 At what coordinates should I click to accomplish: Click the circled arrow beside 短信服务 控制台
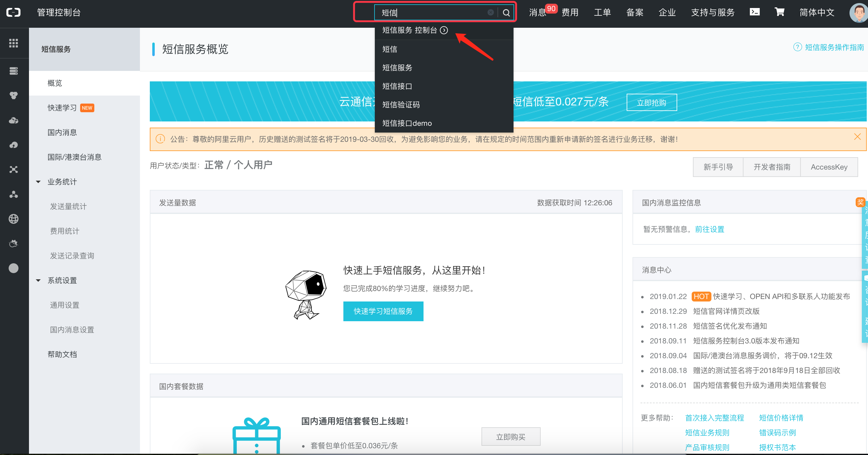tap(444, 30)
